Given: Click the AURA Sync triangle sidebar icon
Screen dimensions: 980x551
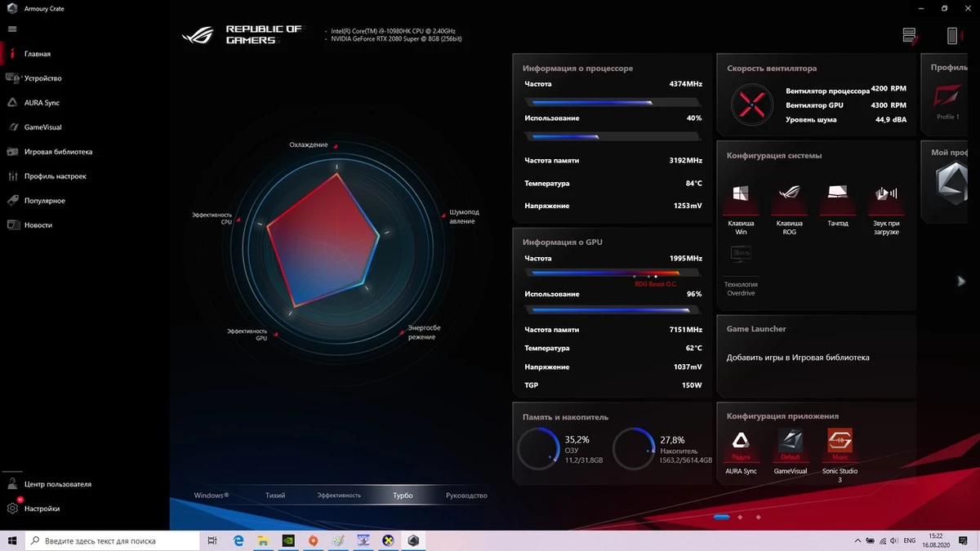Looking at the screenshot, I should [x=12, y=103].
